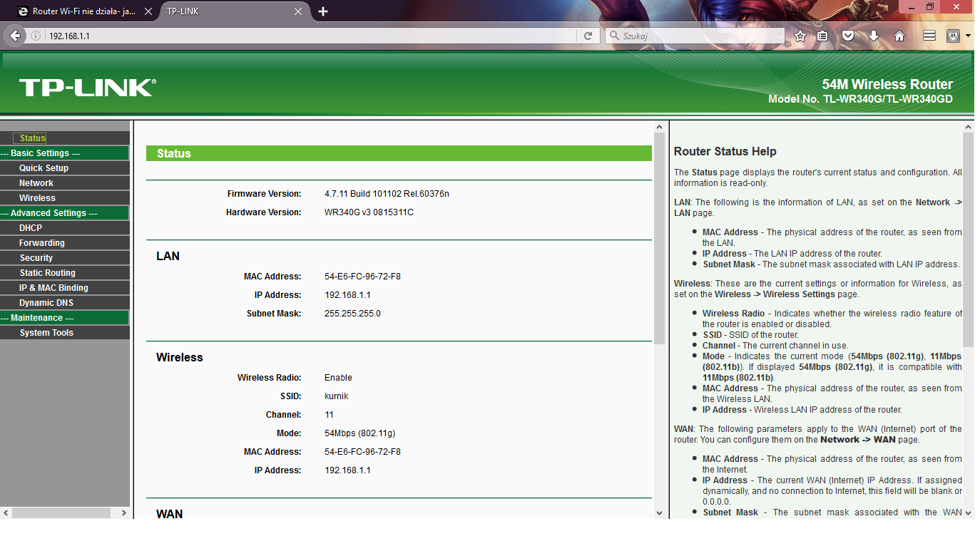This screenshot has width=980, height=536.
Task: Click the Wireless IP address value
Action: [347, 470]
